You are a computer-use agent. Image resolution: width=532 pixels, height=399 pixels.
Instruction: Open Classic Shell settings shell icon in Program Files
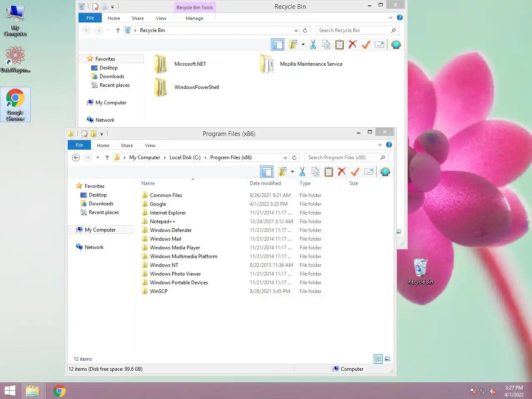click(x=385, y=172)
